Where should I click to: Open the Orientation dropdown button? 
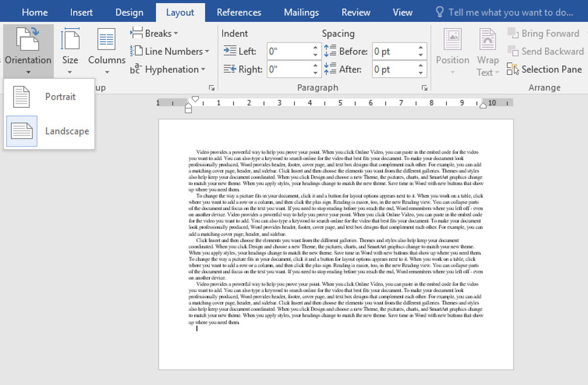pos(28,50)
